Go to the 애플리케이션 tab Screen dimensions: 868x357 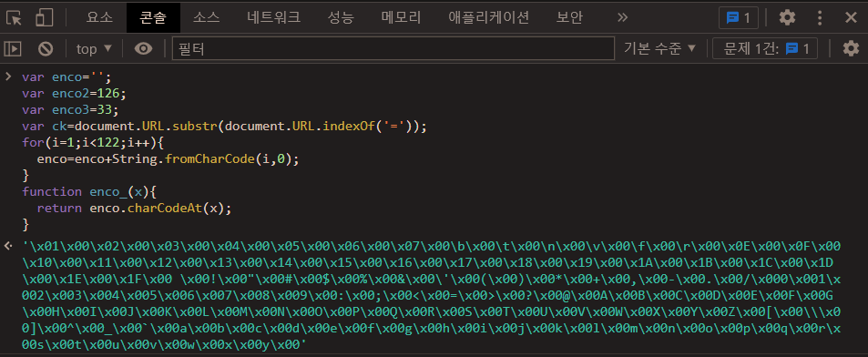click(489, 17)
